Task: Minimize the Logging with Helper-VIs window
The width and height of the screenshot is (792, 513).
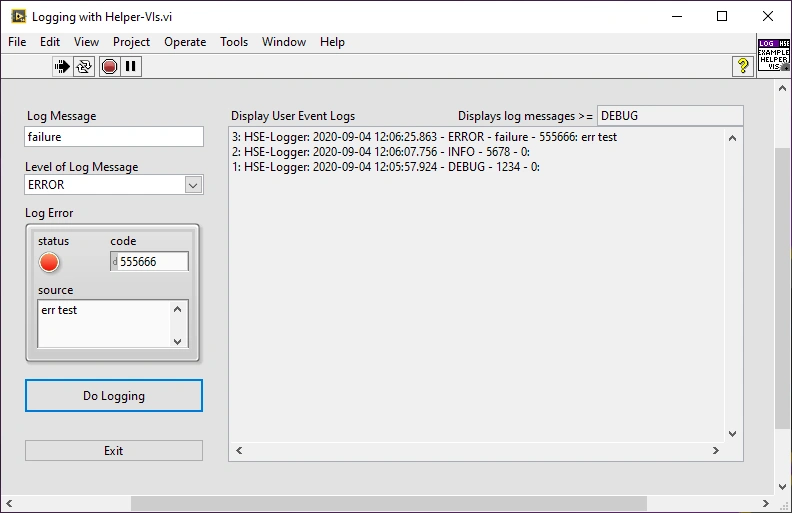Action: (x=677, y=16)
